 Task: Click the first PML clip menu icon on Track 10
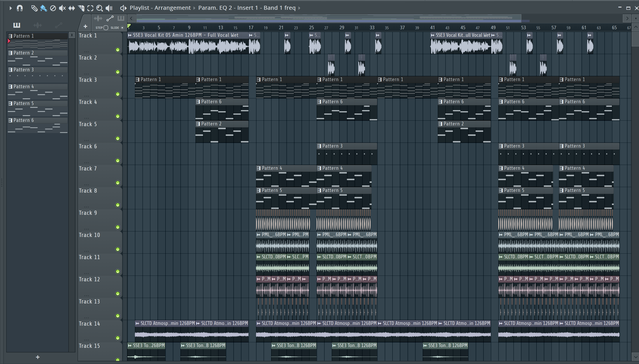coord(258,235)
